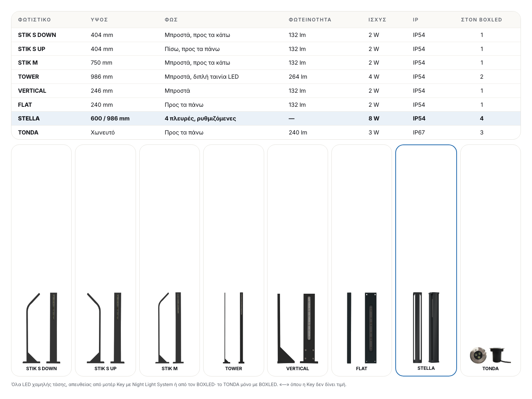
Task: Select the STIK S DOWN product image card
Action: (41, 260)
